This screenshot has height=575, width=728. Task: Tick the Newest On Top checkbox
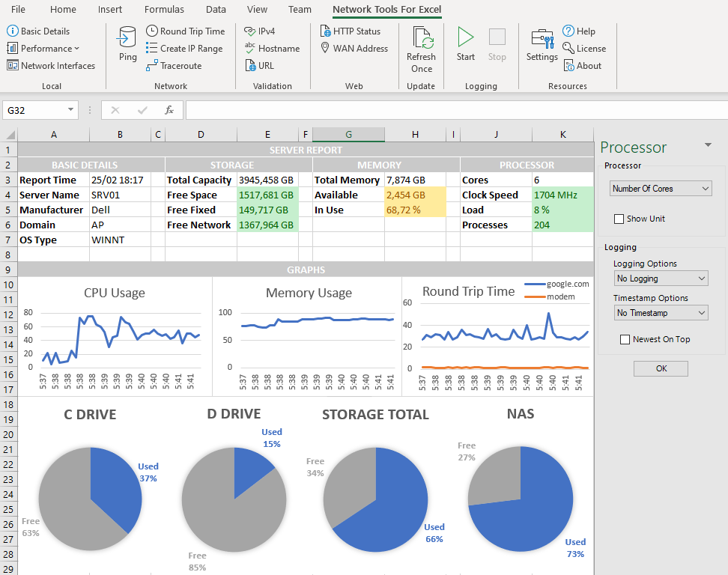point(625,339)
